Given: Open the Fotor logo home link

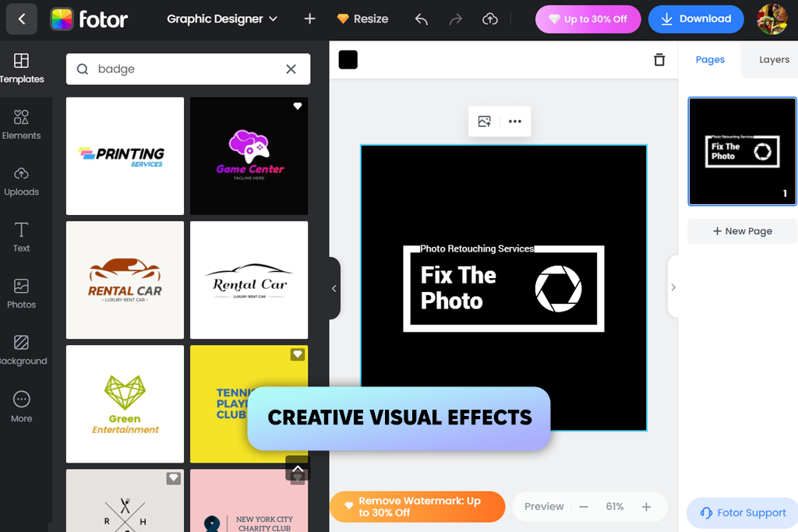Looking at the screenshot, I should click(x=89, y=19).
